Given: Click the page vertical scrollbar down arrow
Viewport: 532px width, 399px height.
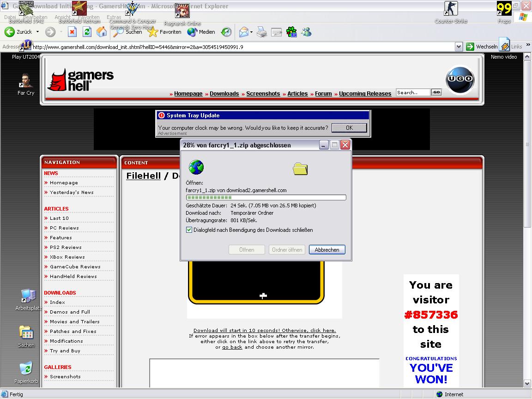Looking at the screenshot, I should tap(527, 384).
